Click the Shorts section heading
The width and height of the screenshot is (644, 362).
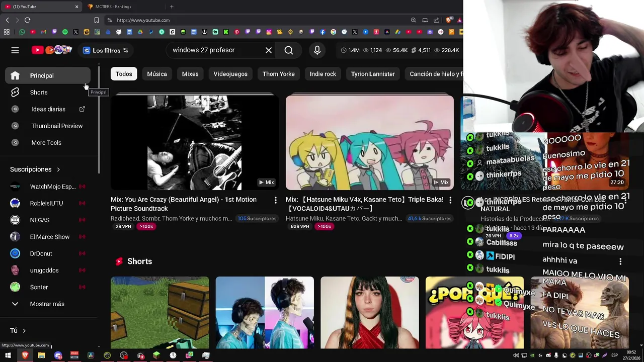(x=139, y=261)
